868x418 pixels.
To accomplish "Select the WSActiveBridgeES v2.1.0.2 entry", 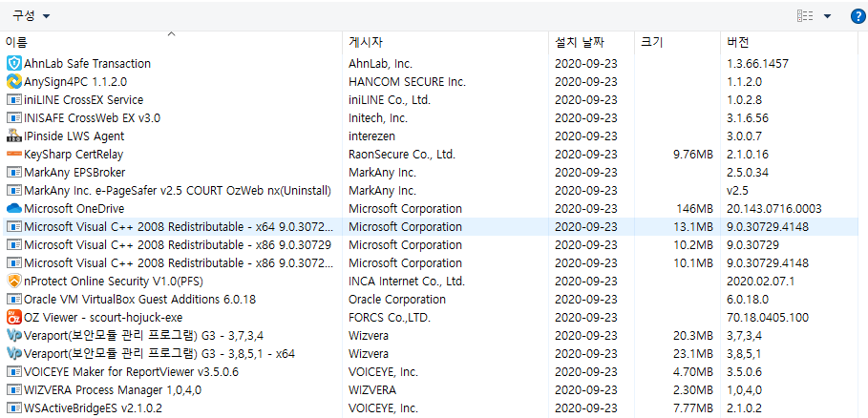I will coord(431,408).
